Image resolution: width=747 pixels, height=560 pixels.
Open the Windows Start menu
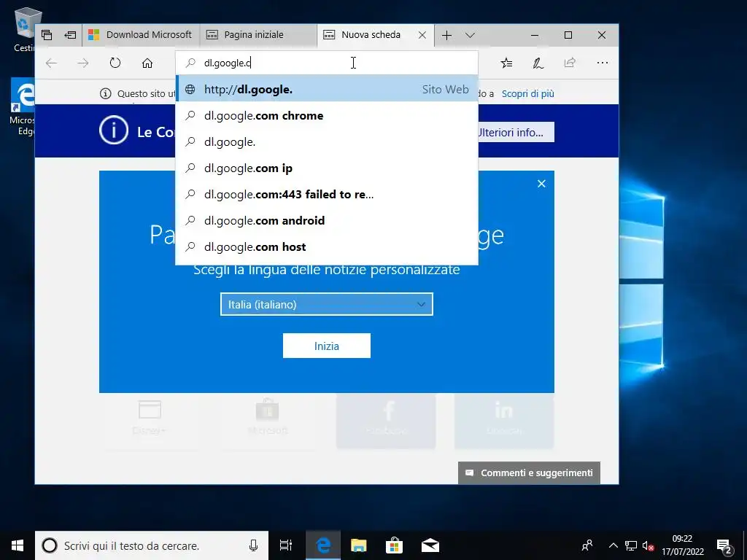[18, 545]
